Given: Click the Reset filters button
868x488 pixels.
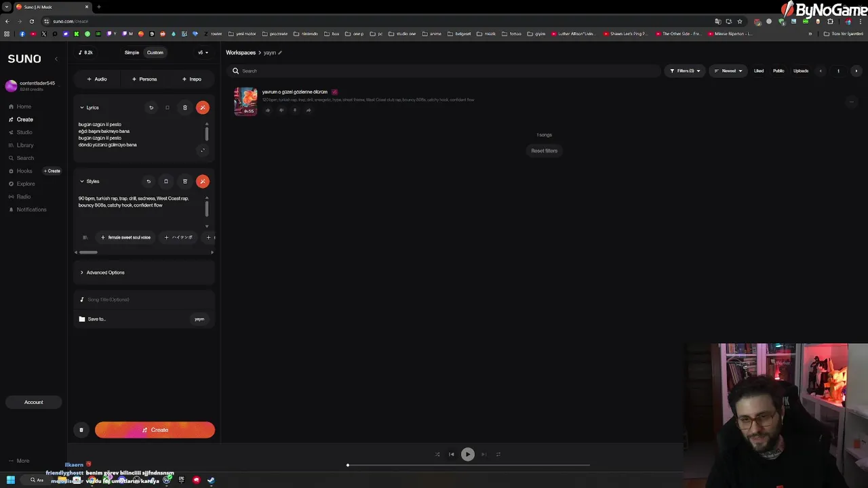Looking at the screenshot, I should pos(544,150).
